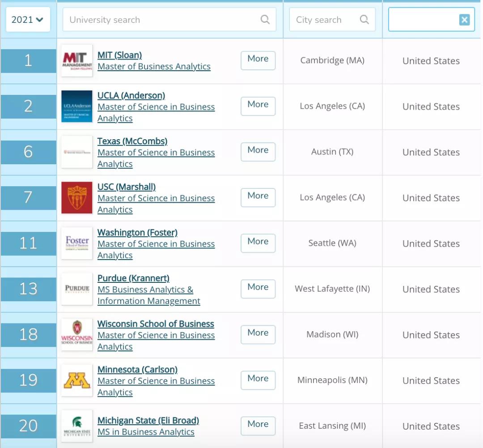483x448 pixels.
Task: Select the Cambridge (MA) city cell
Action: pos(332,60)
